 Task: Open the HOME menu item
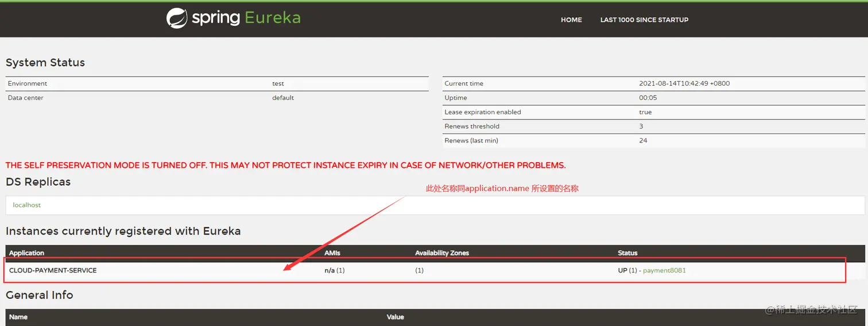coord(571,20)
